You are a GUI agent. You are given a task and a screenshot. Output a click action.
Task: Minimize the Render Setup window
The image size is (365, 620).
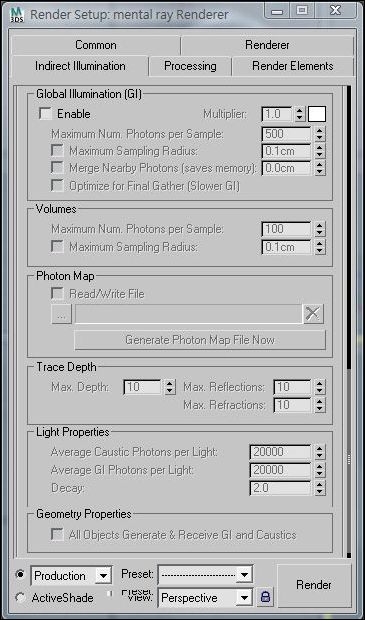pyautogui.click(x=277, y=11)
